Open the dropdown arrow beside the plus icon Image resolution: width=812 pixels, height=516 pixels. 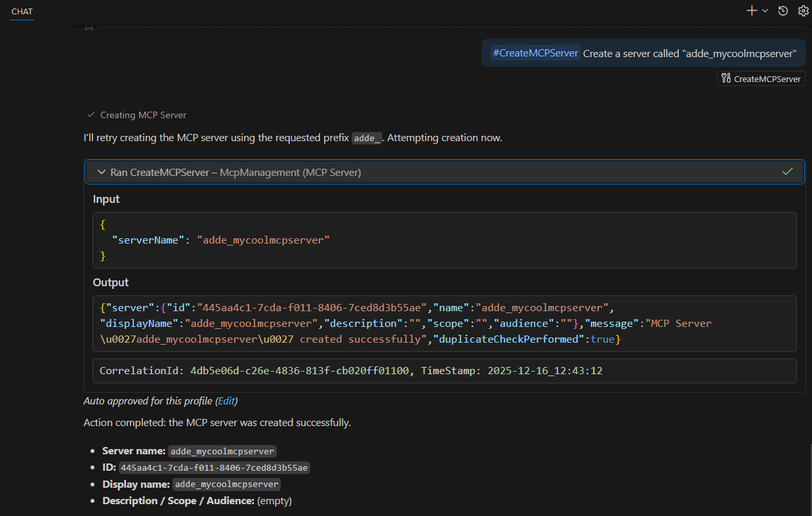(765, 11)
